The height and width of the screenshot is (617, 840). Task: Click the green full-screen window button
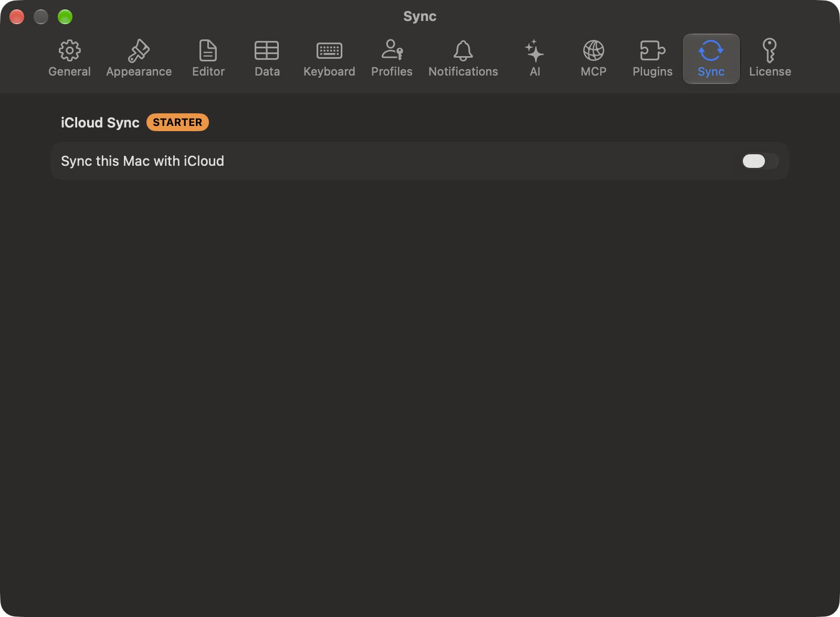(65, 17)
